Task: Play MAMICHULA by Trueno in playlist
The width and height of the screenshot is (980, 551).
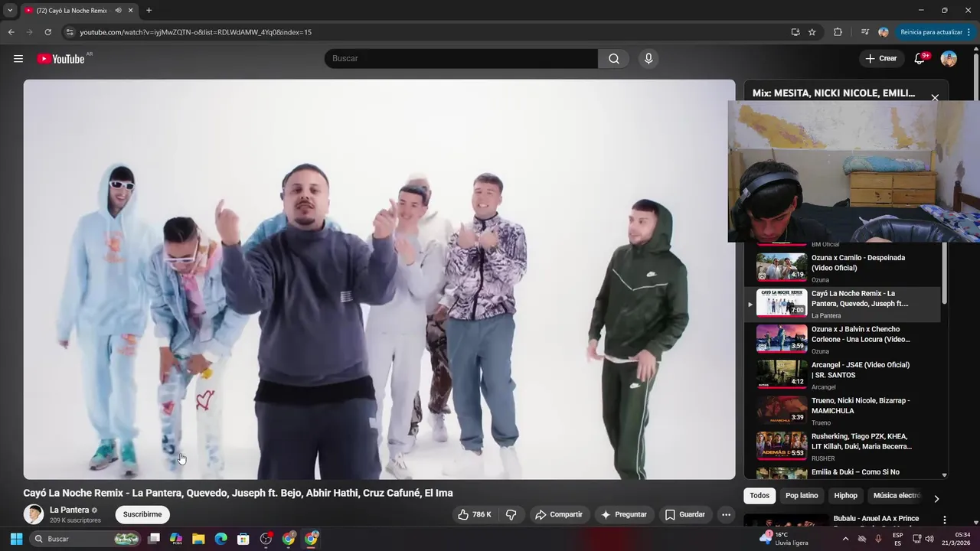Action: pyautogui.click(x=842, y=412)
